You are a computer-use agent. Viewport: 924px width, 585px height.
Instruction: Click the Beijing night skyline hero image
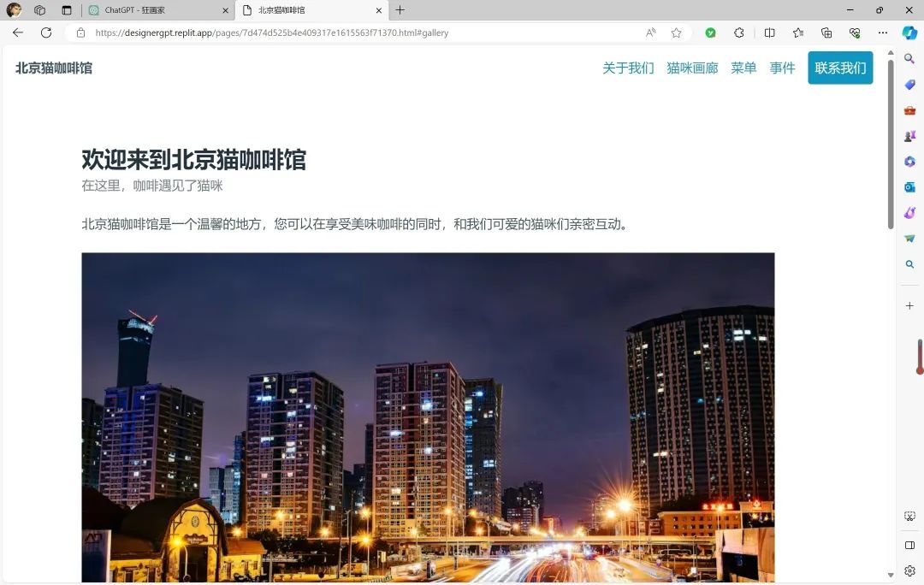tap(428, 417)
